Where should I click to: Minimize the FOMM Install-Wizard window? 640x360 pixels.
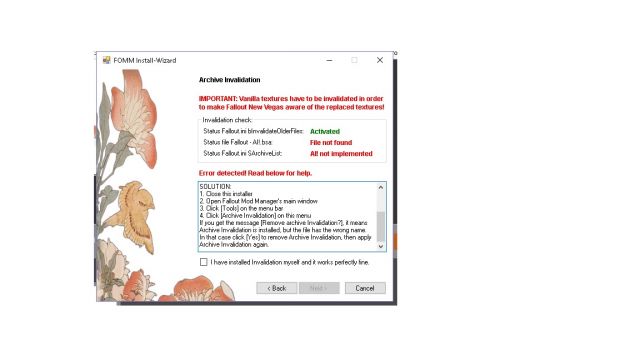tap(329, 60)
